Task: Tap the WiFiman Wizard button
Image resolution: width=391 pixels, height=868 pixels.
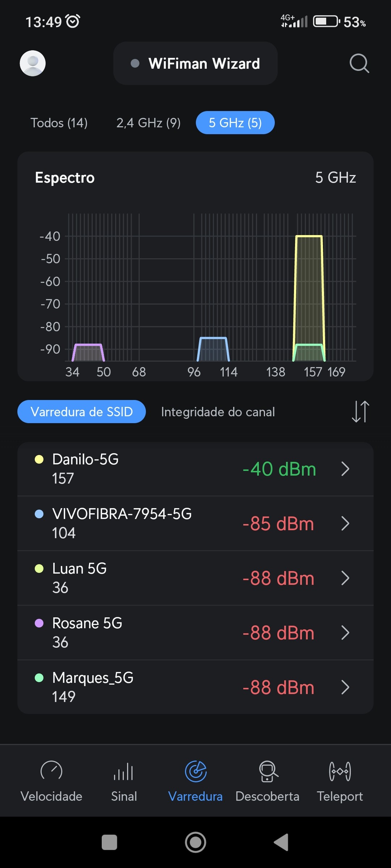Action: tap(195, 64)
